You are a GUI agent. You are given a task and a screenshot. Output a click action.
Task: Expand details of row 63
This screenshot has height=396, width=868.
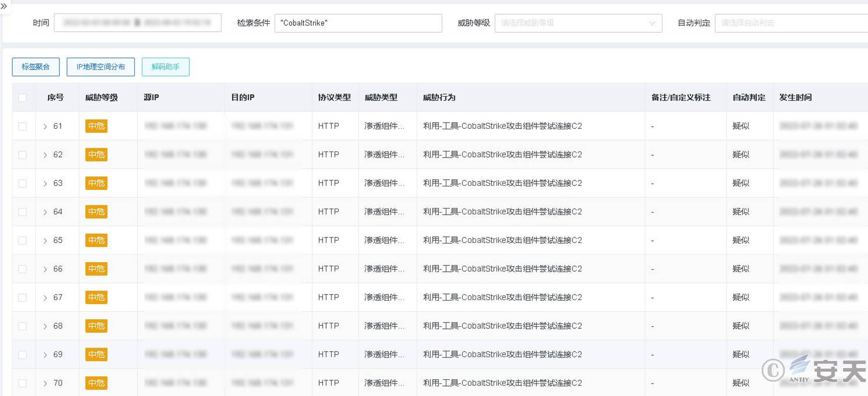coord(45,183)
